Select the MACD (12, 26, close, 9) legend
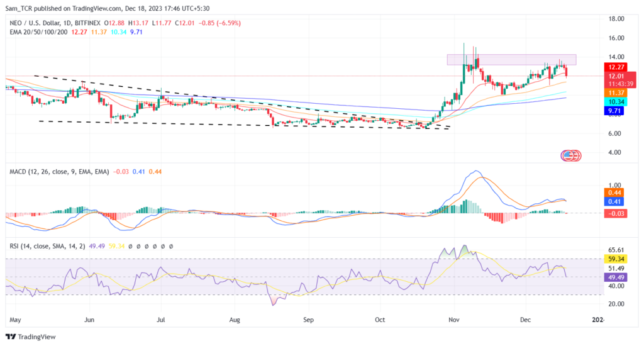The width and height of the screenshot is (644, 346). (59, 172)
